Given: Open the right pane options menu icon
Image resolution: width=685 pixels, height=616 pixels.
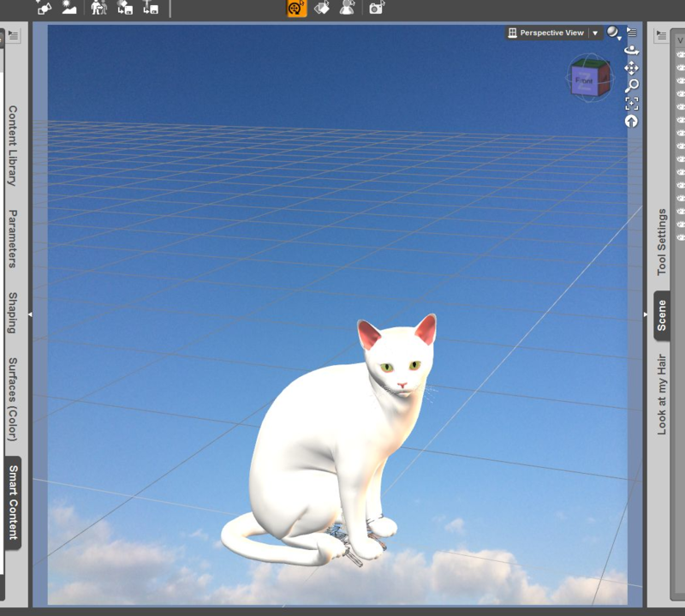Looking at the screenshot, I should (661, 35).
